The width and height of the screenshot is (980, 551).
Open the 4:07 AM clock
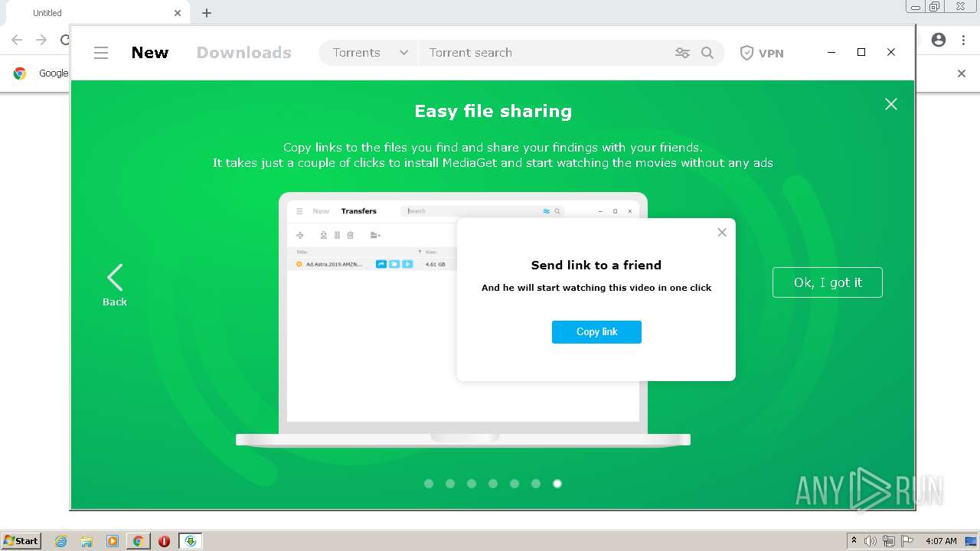pyautogui.click(x=941, y=541)
